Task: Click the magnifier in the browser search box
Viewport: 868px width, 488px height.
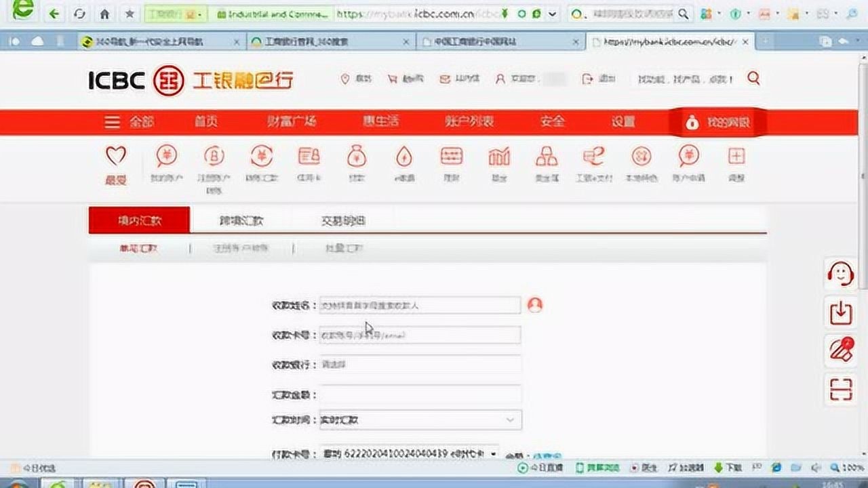Action: coord(683,14)
